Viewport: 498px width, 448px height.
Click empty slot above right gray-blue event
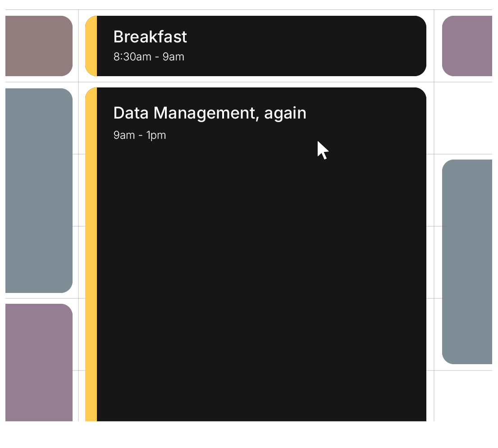[x=464, y=118]
